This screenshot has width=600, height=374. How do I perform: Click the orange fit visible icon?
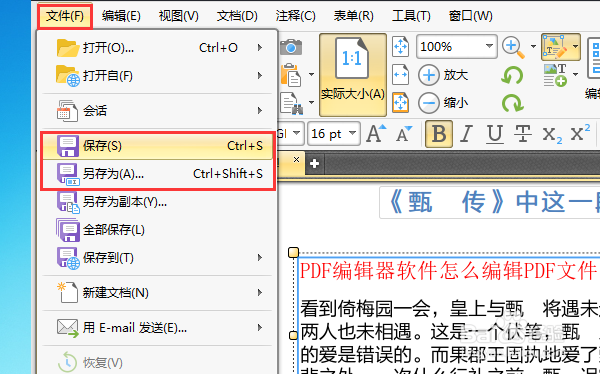point(401,103)
